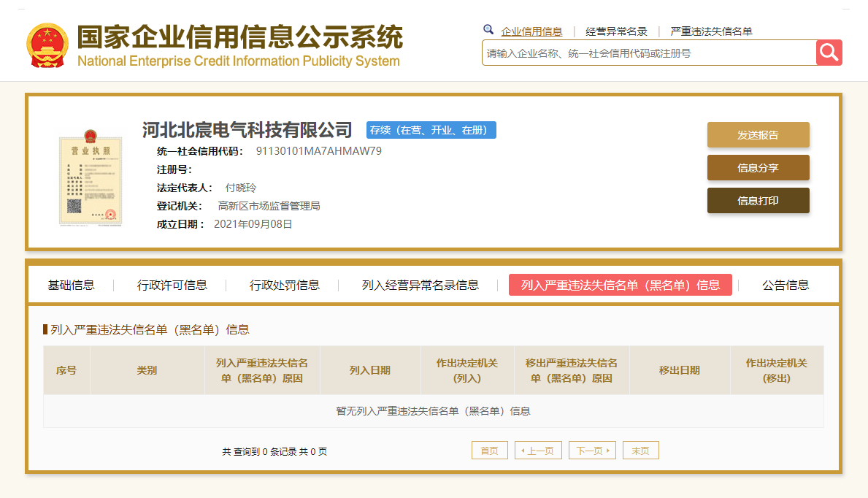
Task: Click the 发送报告 button
Action: coord(758,134)
